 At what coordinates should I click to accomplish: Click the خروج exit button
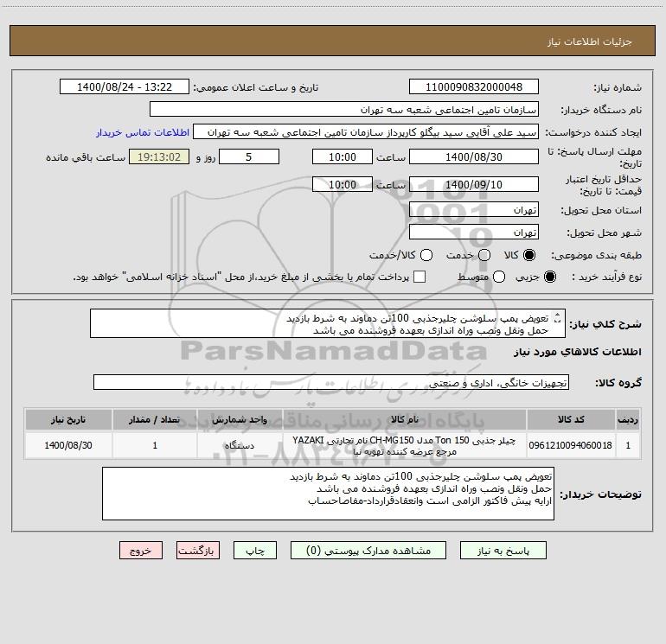click(x=141, y=551)
